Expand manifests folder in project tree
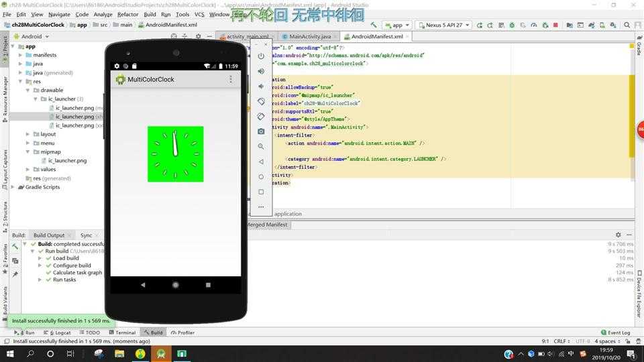This screenshot has width=644, height=362. click(20, 55)
